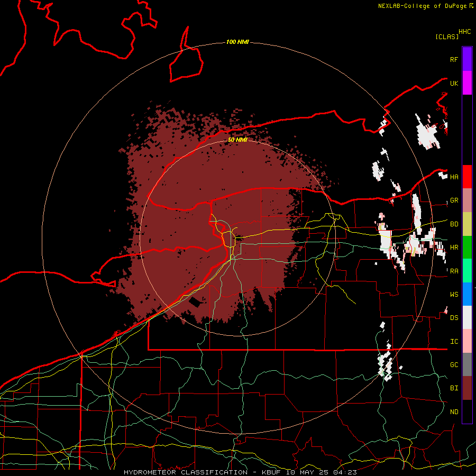Viewport: 476px width, 476px height.
Task: Click the "BI" legend label
Action: 454,388
